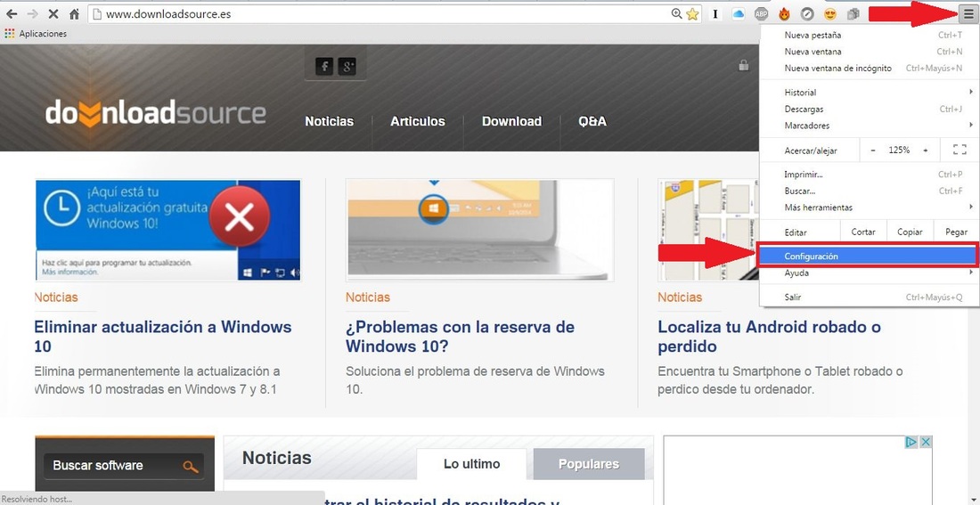Go back with the browser back arrow
This screenshot has height=505, width=980.
12,13
